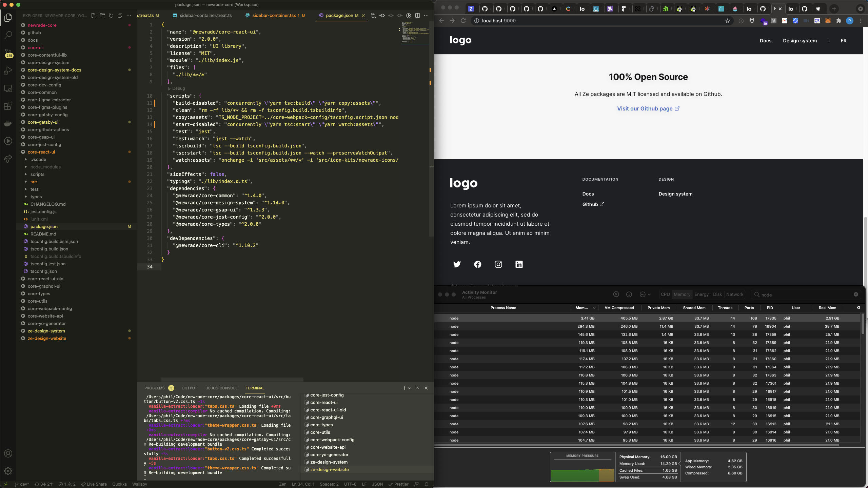Select ze-design-website in the terminal side list
The height and width of the screenshot is (488, 868).
pyautogui.click(x=329, y=469)
